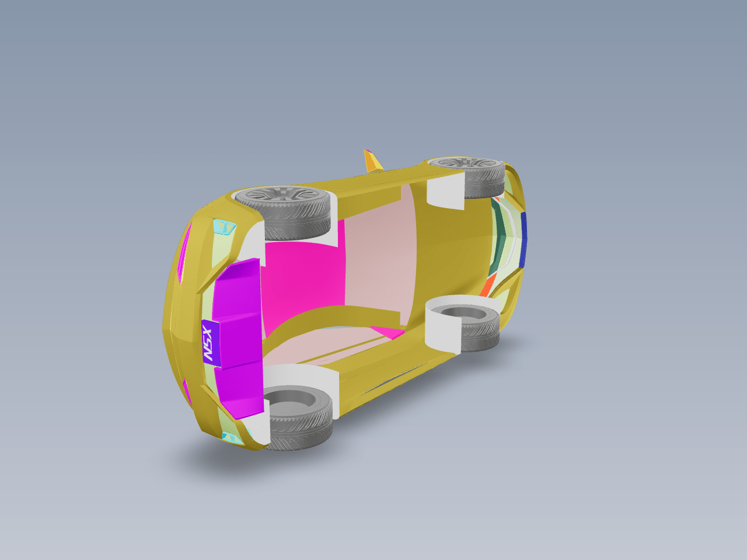Select the lower cyan tail lamp
This screenshot has width=747, height=560.
[x=233, y=437]
